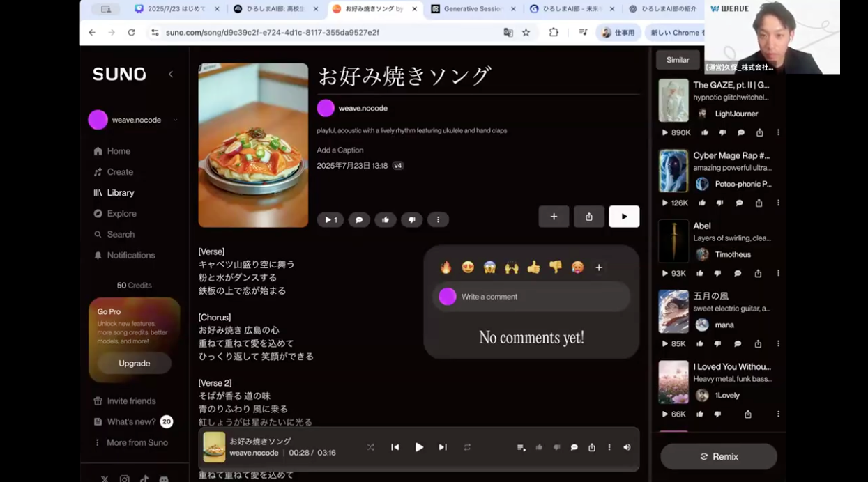Open three-dot menu for Cyber Mage Rap
This screenshot has height=482, width=868.
[x=778, y=203]
